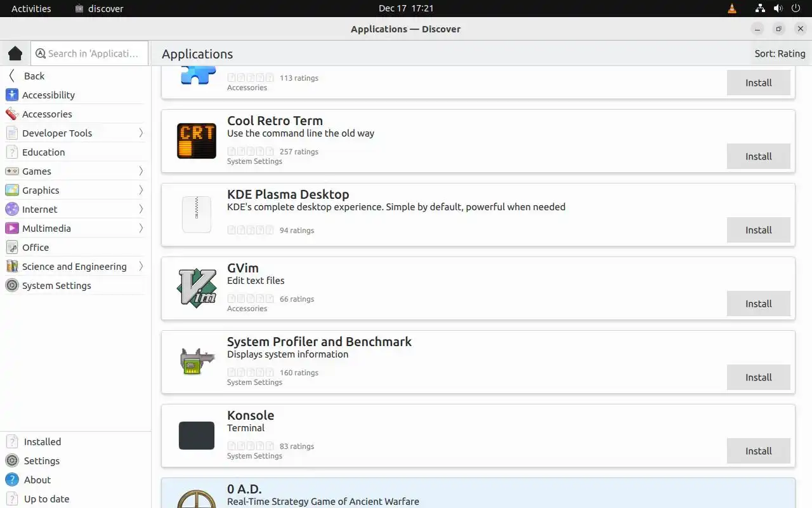The image size is (812, 508).
Task: Click the VLC tray icon
Action: (x=732, y=8)
